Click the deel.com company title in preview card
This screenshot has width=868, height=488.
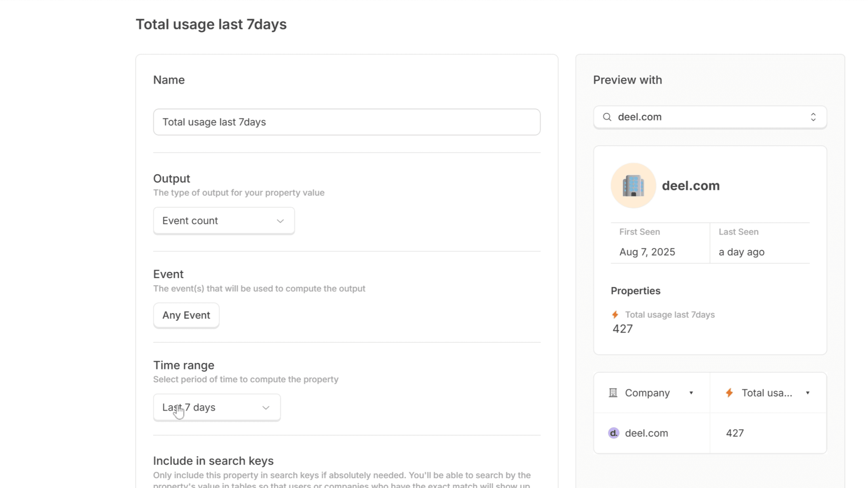[690, 185]
